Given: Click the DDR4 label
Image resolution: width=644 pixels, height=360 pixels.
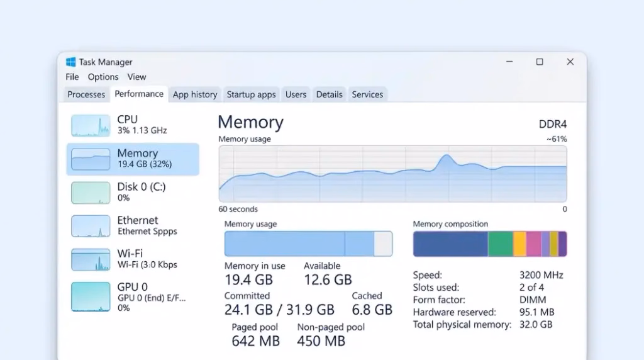Looking at the screenshot, I should 553,124.
